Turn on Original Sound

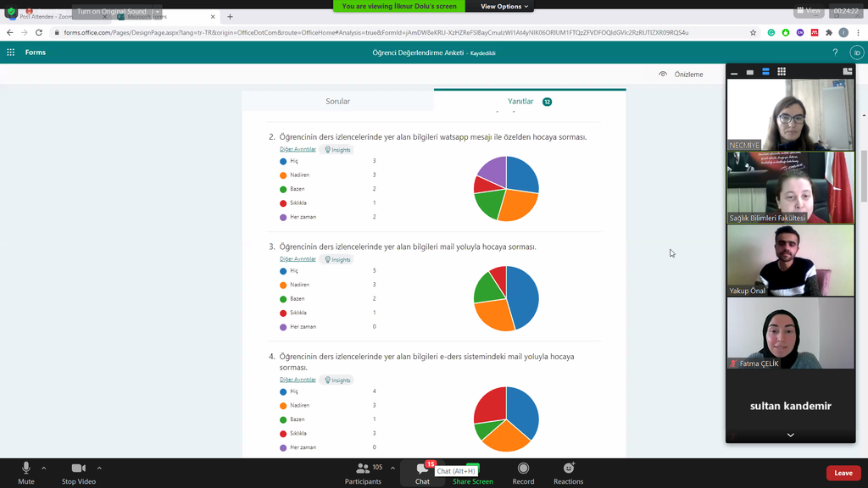tap(112, 12)
